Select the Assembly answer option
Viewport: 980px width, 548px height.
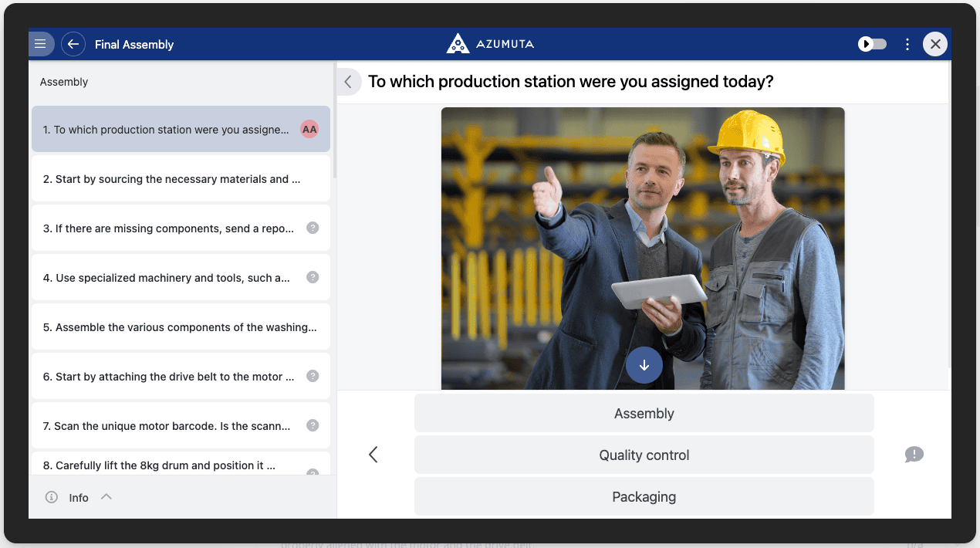coord(644,414)
